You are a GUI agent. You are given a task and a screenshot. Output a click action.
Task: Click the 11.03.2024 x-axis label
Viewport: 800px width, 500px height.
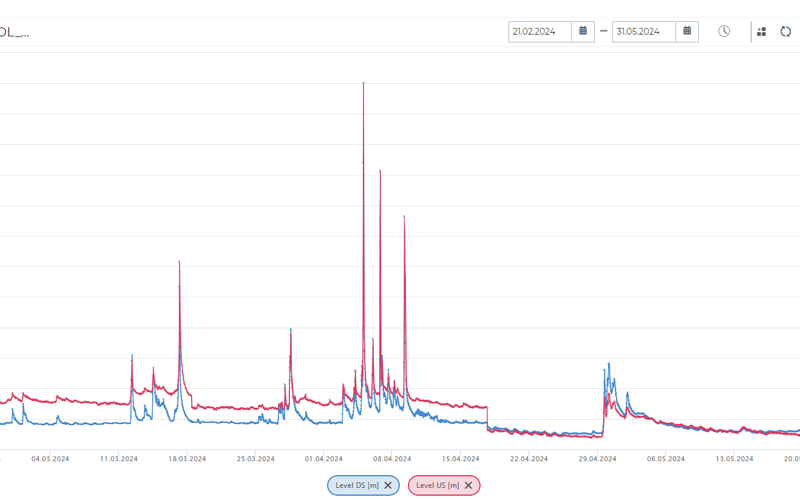tap(119, 459)
